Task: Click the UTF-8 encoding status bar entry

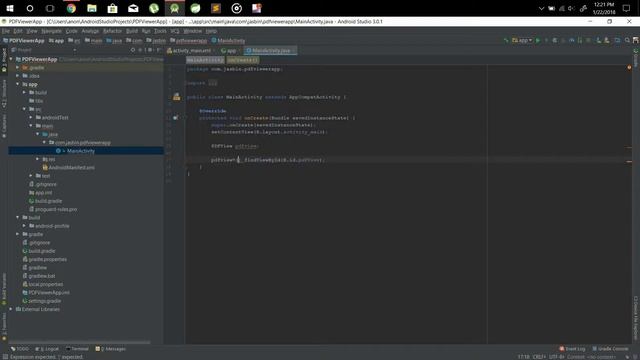Action: tap(556, 357)
